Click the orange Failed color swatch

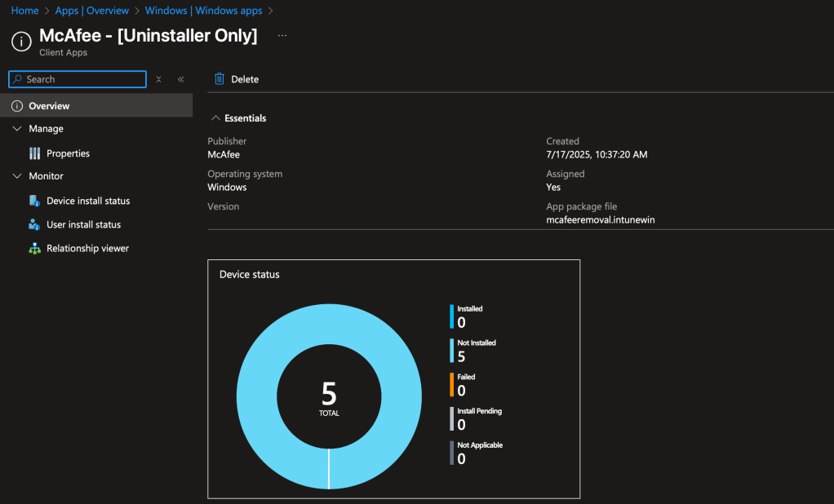(451, 385)
